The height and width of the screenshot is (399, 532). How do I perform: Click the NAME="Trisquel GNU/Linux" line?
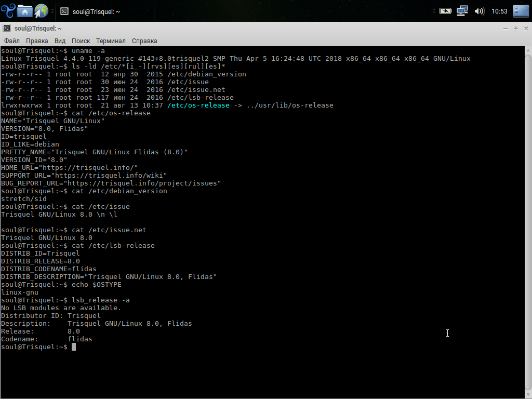[x=52, y=121]
